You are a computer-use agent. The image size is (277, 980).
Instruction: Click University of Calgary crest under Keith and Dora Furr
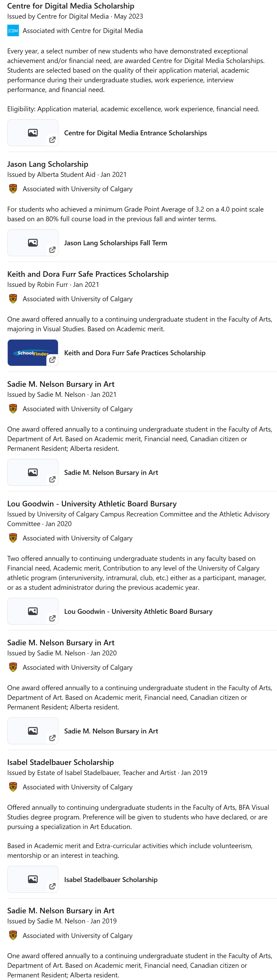click(13, 299)
